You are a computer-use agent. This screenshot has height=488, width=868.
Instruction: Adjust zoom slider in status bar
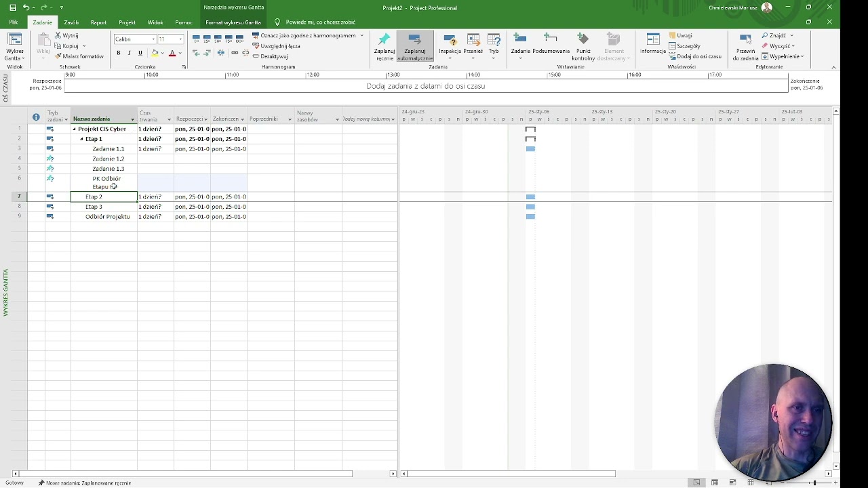814,483
